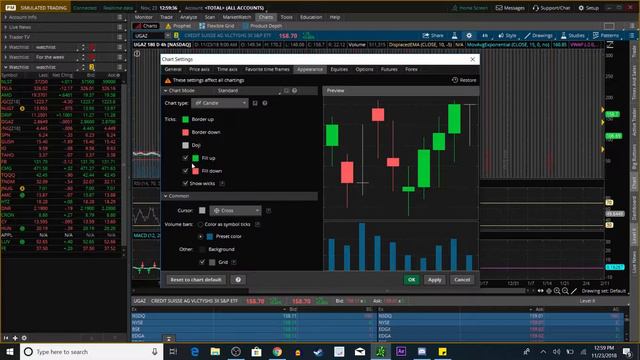This screenshot has width=640, height=360.
Task: Switch to the Time axis tab
Action: 227,69
